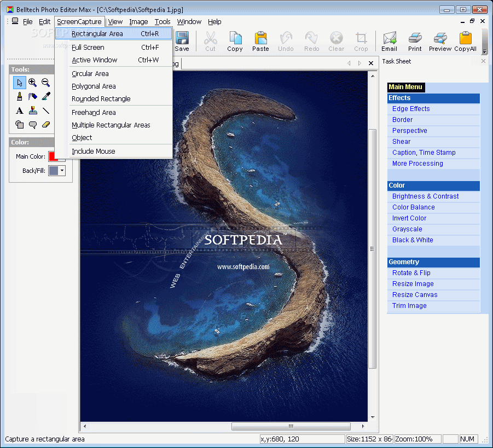Click the red Main Color swatch
493x448 pixels.
point(54,156)
